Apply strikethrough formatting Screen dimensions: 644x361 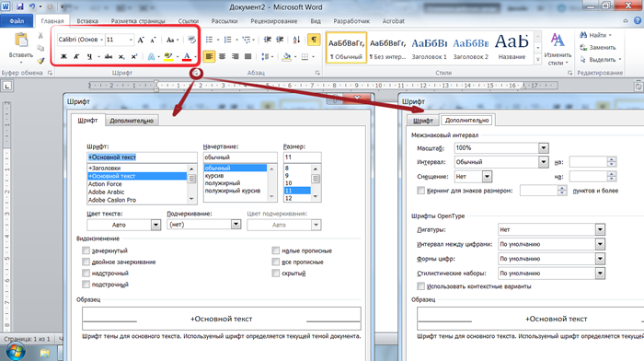point(108,56)
